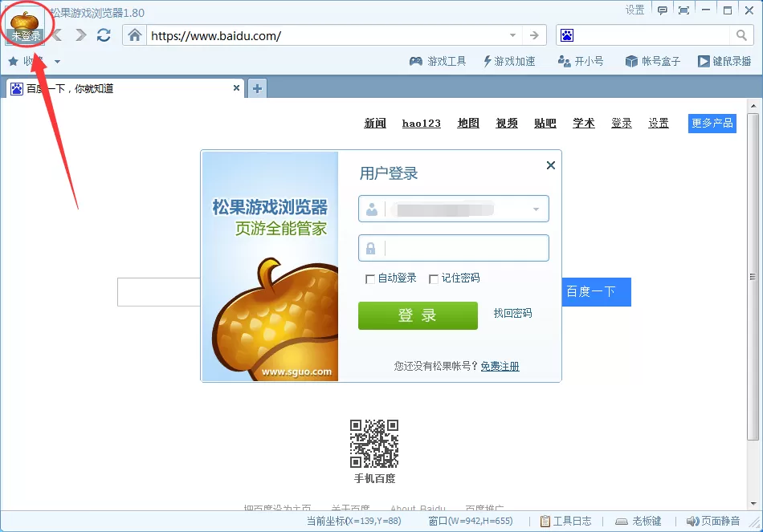Click 老板键 in the status bar
This screenshot has height=532, width=763.
(639, 522)
